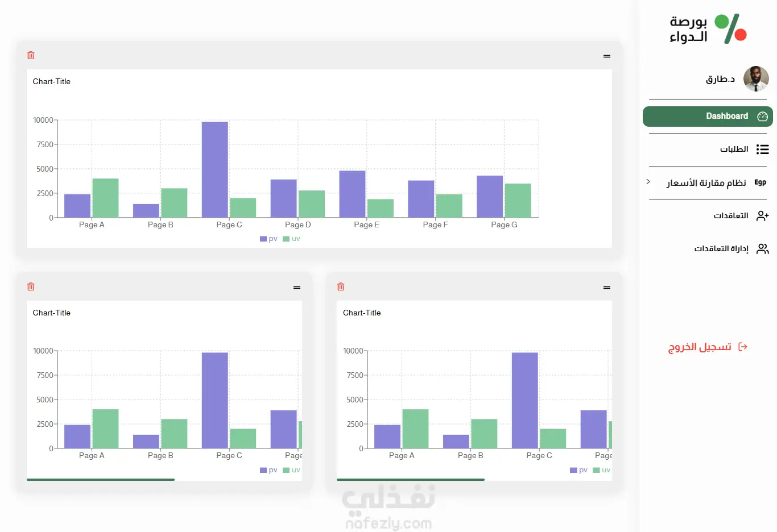Click Page C purple bar in bottom-left chart
Screen dimensions: 777x532
coord(215,401)
